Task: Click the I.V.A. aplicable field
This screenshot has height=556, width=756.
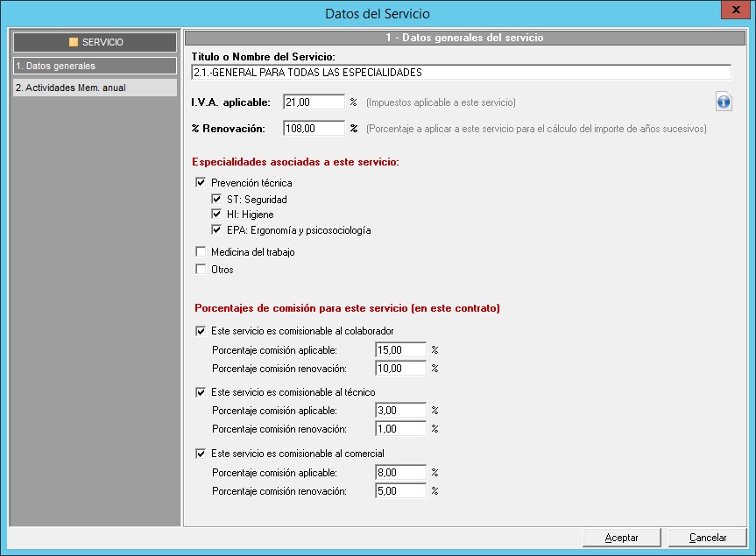Action: point(314,102)
